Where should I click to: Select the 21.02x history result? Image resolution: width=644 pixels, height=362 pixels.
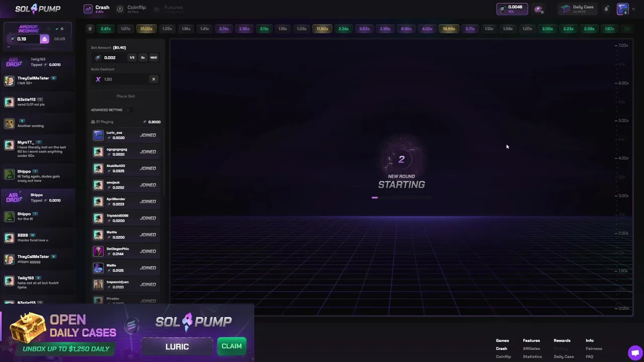click(146, 29)
